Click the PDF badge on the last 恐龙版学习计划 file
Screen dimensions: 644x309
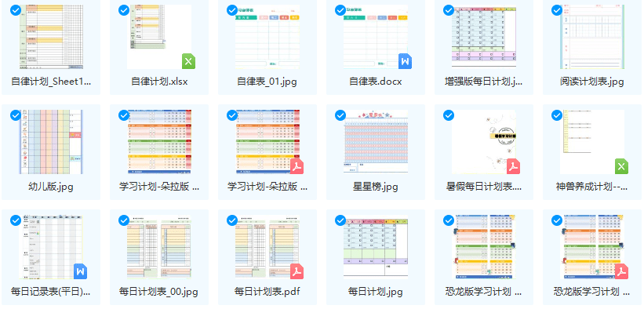[x=621, y=271]
